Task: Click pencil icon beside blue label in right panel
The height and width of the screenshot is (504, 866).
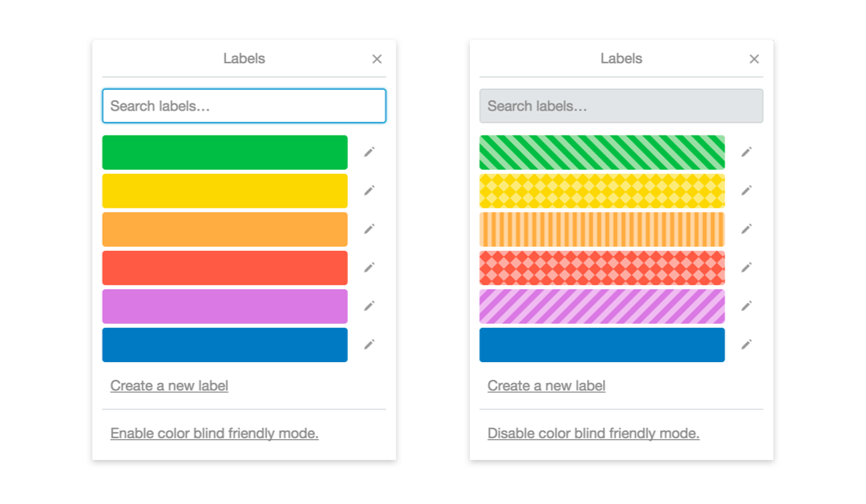Action: click(747, 345)
